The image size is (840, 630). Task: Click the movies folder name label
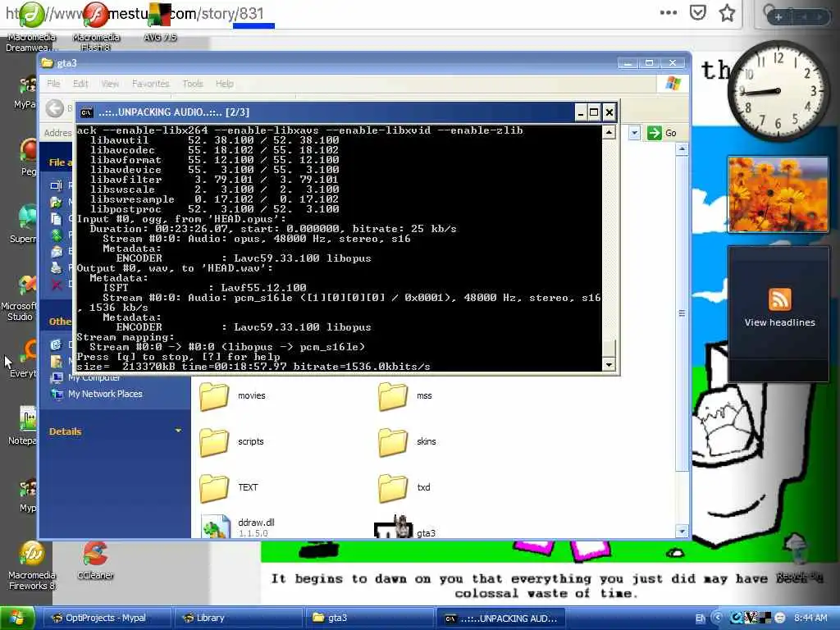(x=252, y=395)
